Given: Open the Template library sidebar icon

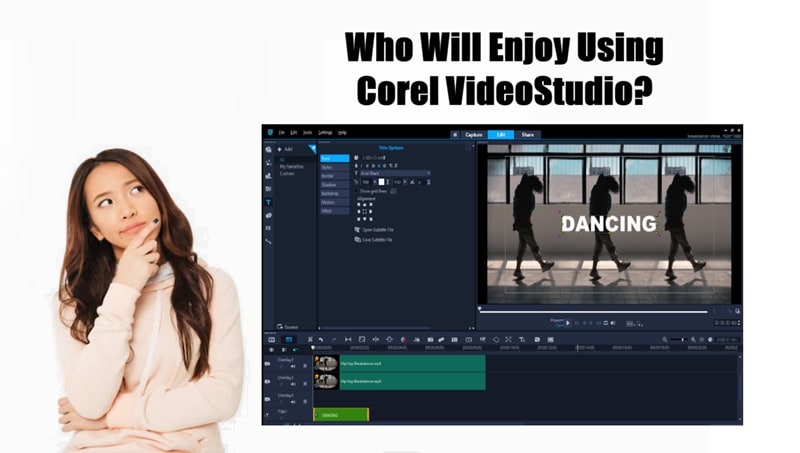Looking at the screenshot, I should tap(268, 175).
